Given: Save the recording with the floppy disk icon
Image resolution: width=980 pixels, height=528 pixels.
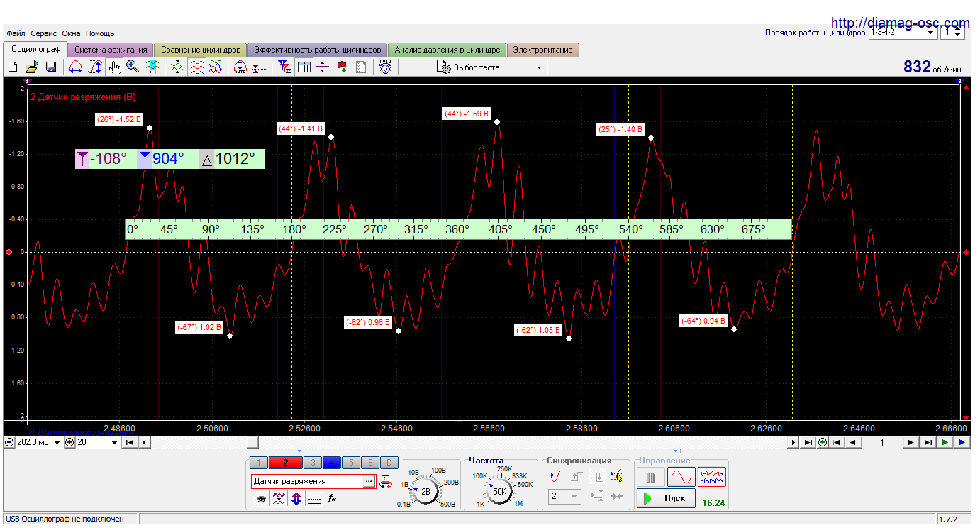Looking at the screenshot, I should tap(50, 67).
